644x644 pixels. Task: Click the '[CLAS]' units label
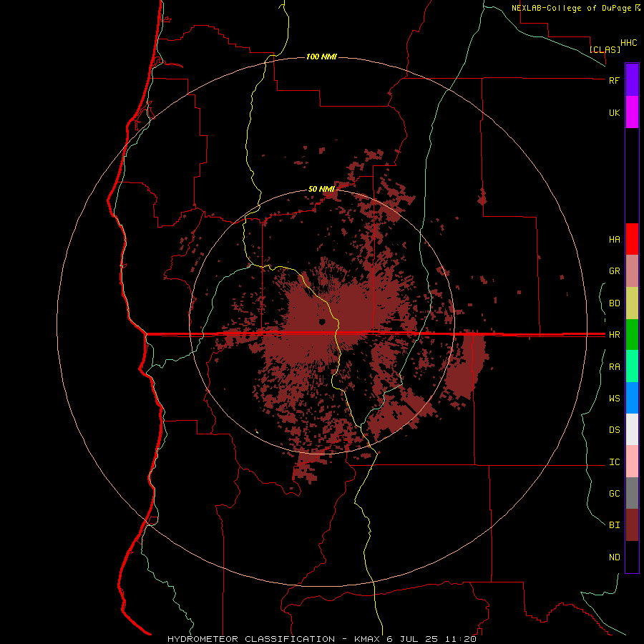click(x=605, y=49)
